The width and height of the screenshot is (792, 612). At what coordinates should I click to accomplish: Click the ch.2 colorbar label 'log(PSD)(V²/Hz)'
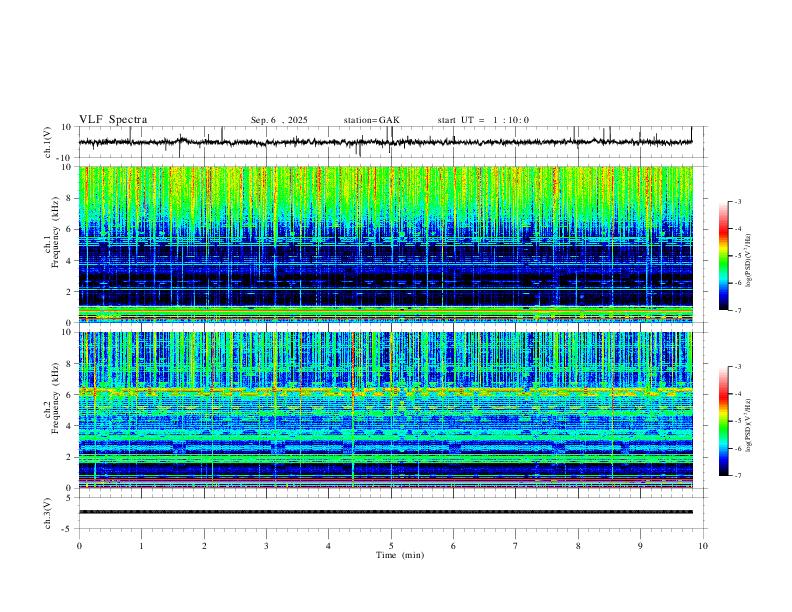pos(749,425)
